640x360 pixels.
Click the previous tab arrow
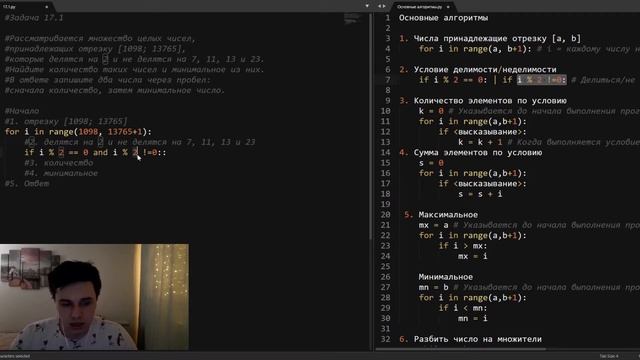tap(379, 6)
